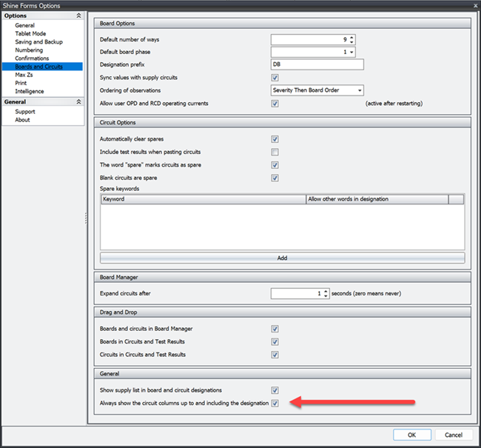Open the General options page
The width and height of the screenshot is (481, 448).
[x=25, y=25]
